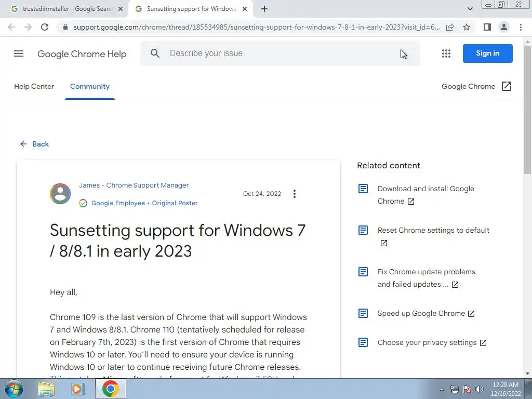Reload the page with the refresh icon

click(45, 27)
